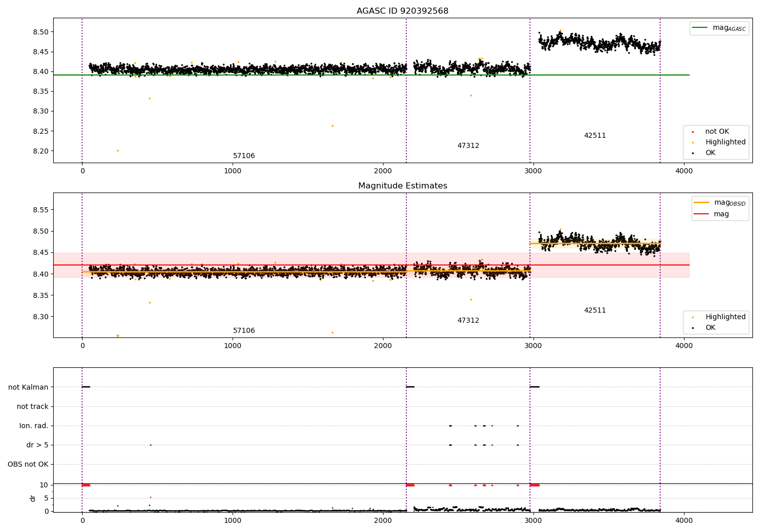Click the obsid label 42511 in top plot
This screenshot has width=760, height=532.
coord(595,136)
